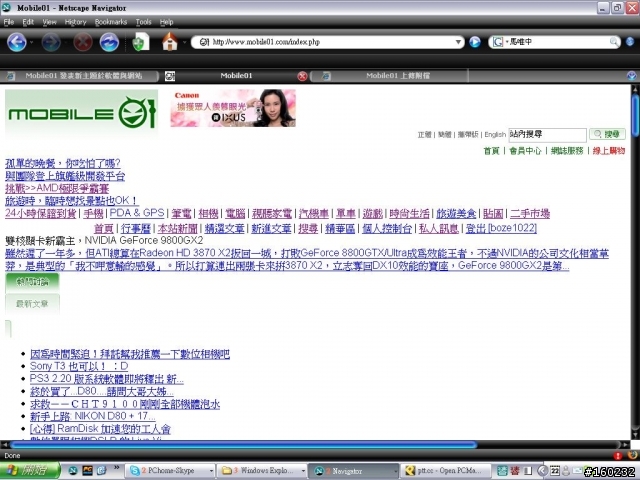Open the History menu
This screenshot has height=480, width=640.
coord(76,22)
